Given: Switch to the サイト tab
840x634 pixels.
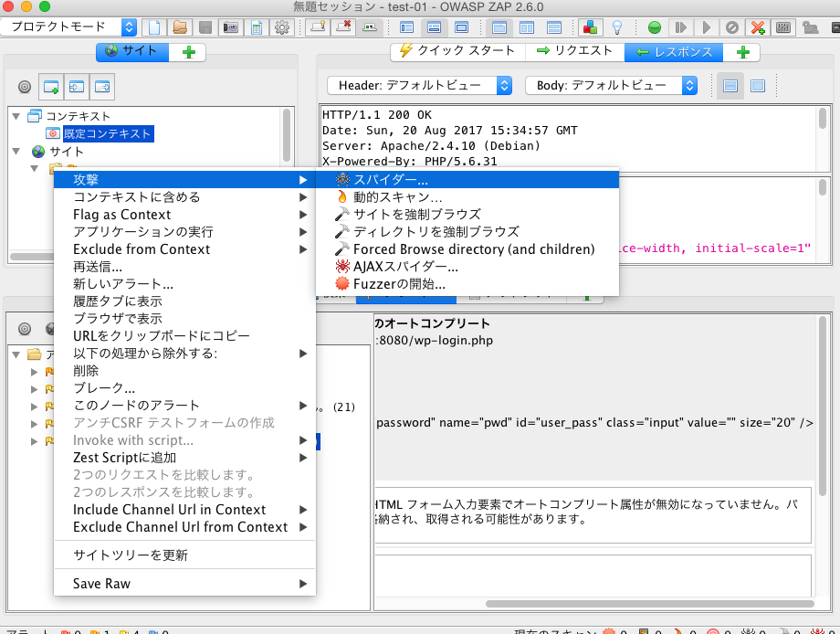Looking at the screenshot, I should pyautogui.click(x=132, y=51).
